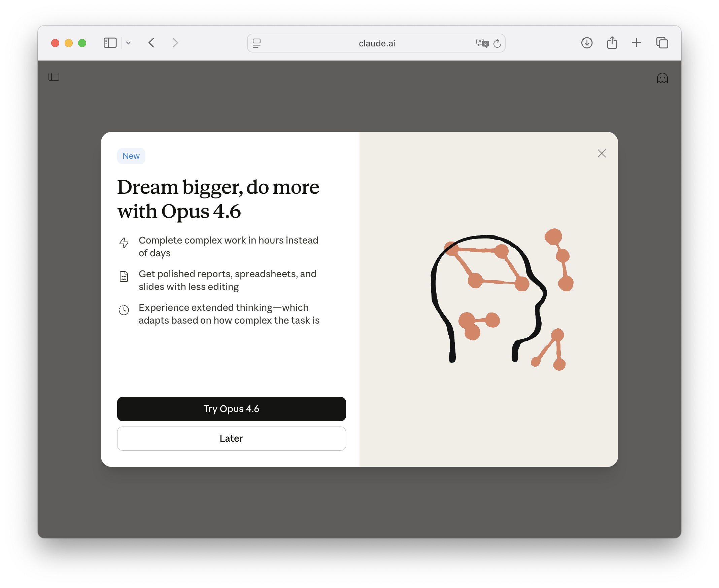Click the claude.ai address bar

(x=376, y=43)
